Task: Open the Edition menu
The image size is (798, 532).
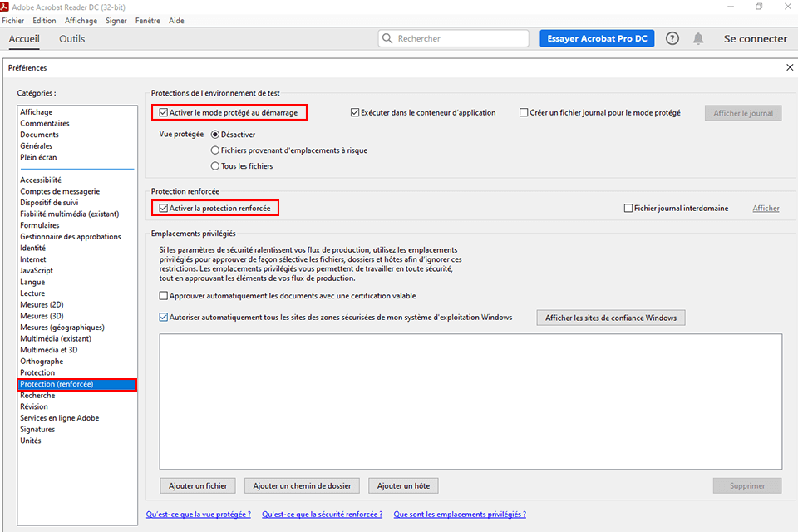Action: pos(44,21)
